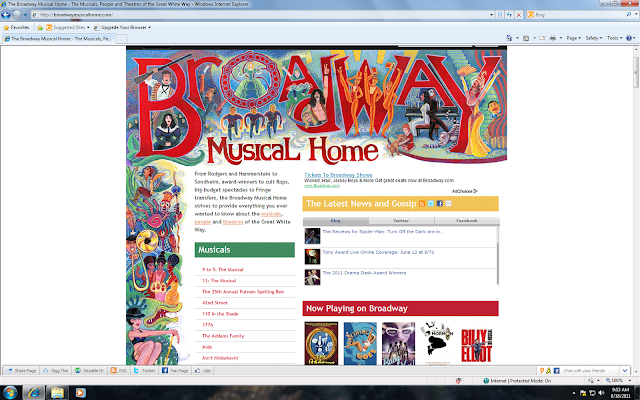Viewport: 640px width, 400px height.
Task: Switch to the Twitter news tab
Action: 401,221
